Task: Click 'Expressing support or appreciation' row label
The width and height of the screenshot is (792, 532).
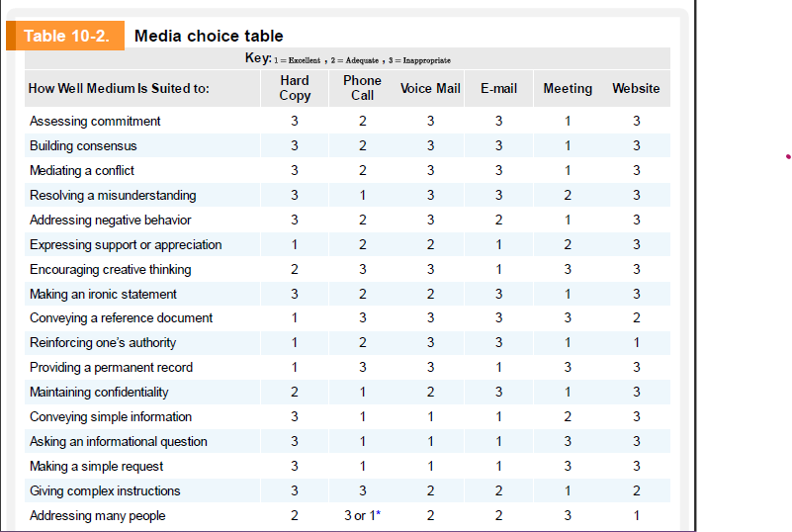Action: (126, 245)
